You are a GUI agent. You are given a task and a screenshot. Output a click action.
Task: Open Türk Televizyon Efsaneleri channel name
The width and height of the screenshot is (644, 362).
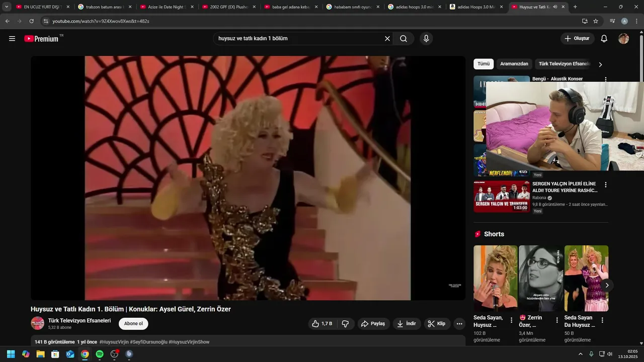[x=79, y=320]
